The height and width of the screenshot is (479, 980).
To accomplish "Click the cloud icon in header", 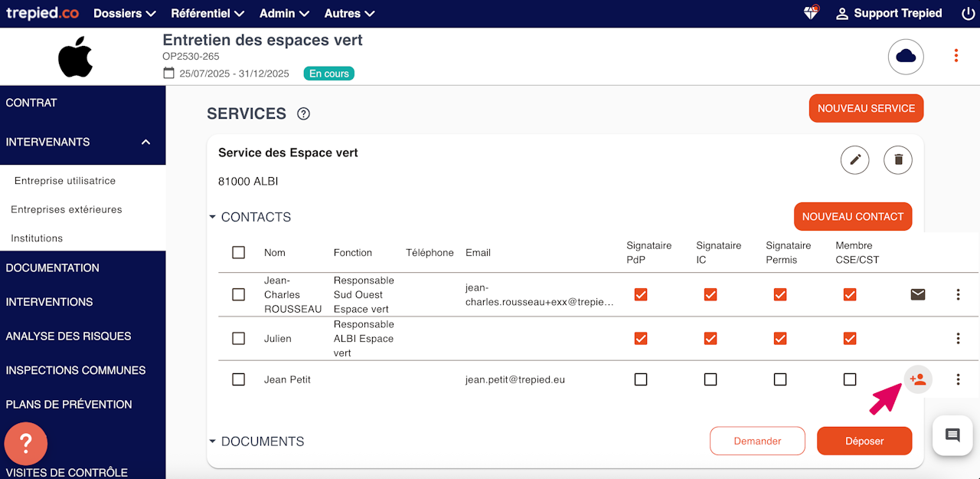I will (x=906, y=56).
